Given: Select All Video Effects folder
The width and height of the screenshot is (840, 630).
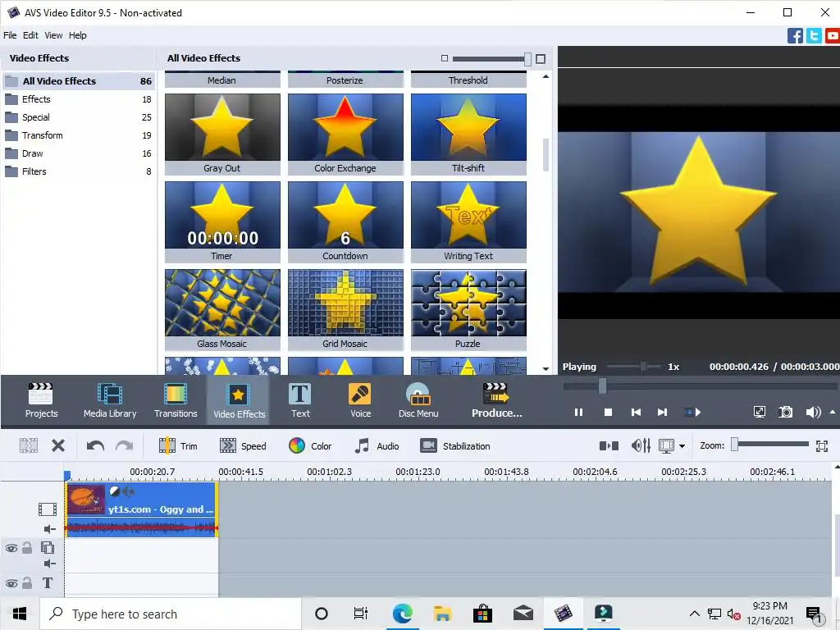Looking at the screenshot, I should tap(79, 81).
